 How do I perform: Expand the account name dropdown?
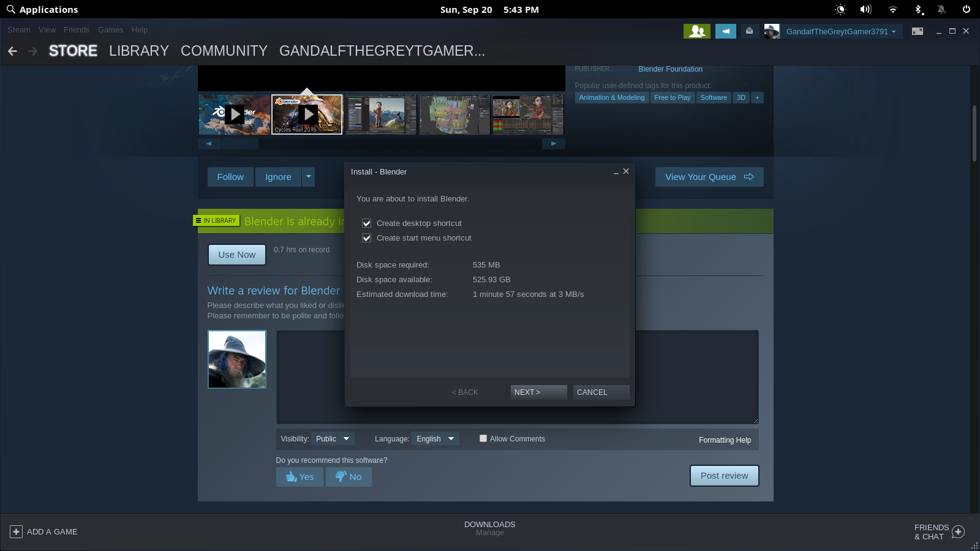click(894, 32)
